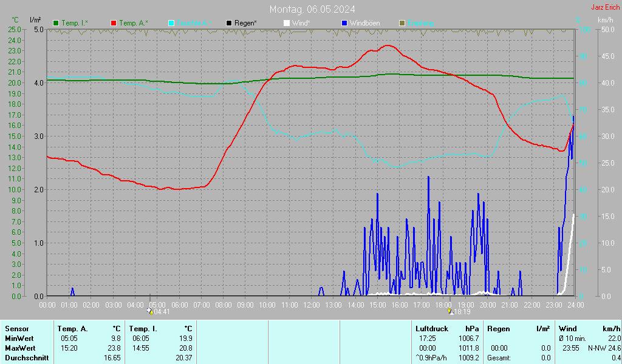The image size is (622, 364).
Task: Click the Temp. A. minimum value '9.8'
Action: 116,339
